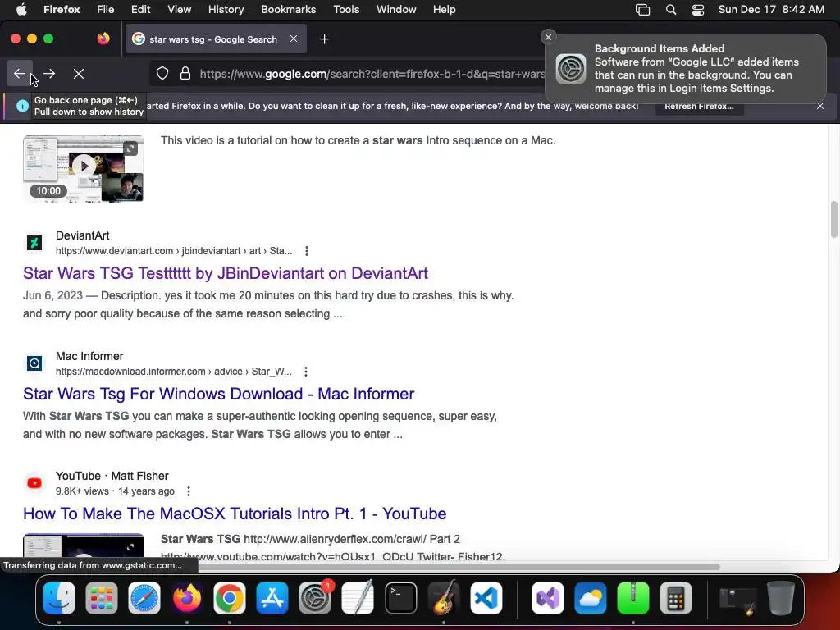Open Finder from the Dock
This screenshot has width=840, height=630.
click(59, 598)
